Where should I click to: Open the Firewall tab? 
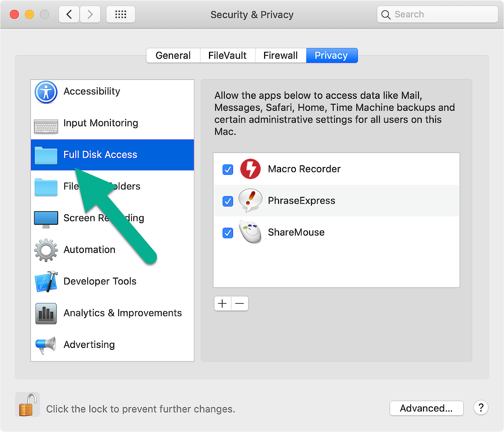(280, 55)
